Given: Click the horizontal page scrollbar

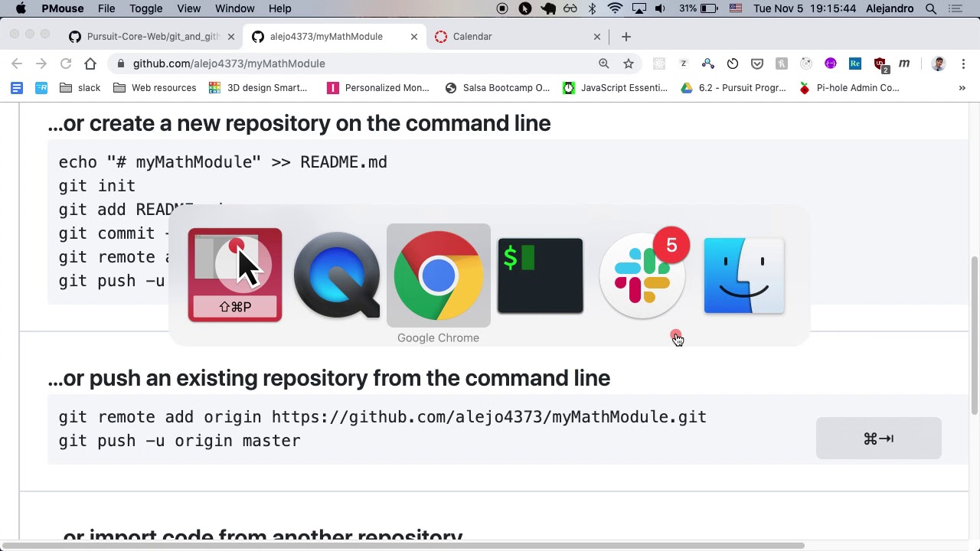Looking at the screenshot, I should 403,546.
